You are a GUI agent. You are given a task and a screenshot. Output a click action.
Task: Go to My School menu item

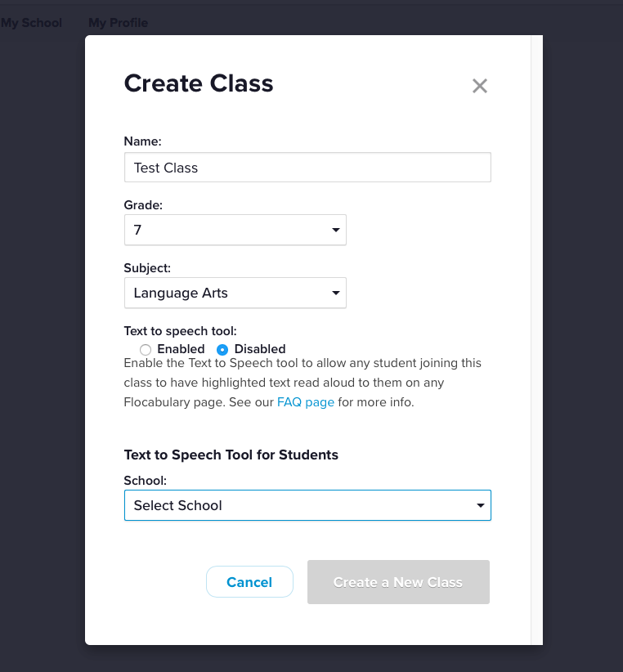coord(31,23)
